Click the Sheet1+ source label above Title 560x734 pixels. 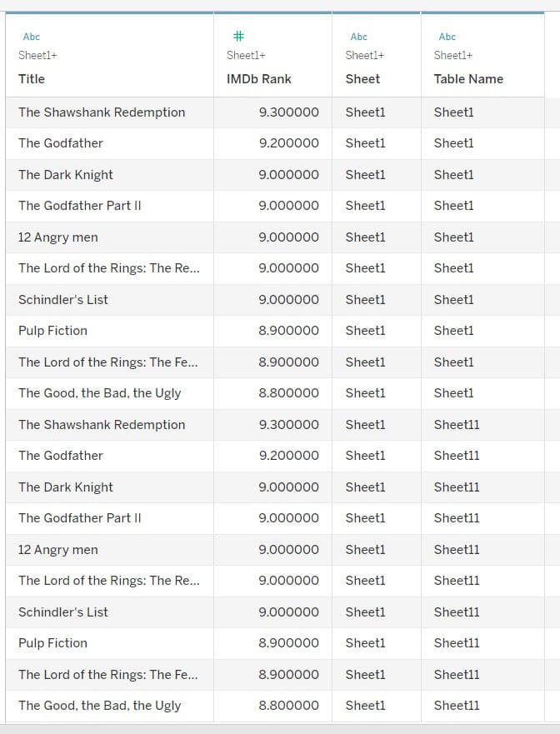click(37, 56)
